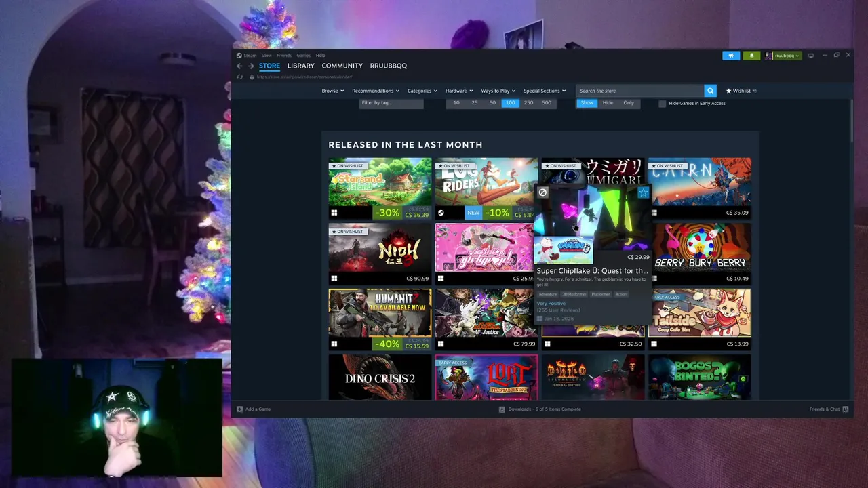This screenshot has height=488, width=868.
Task: Set results count to 10
Action: pos(456,103)
